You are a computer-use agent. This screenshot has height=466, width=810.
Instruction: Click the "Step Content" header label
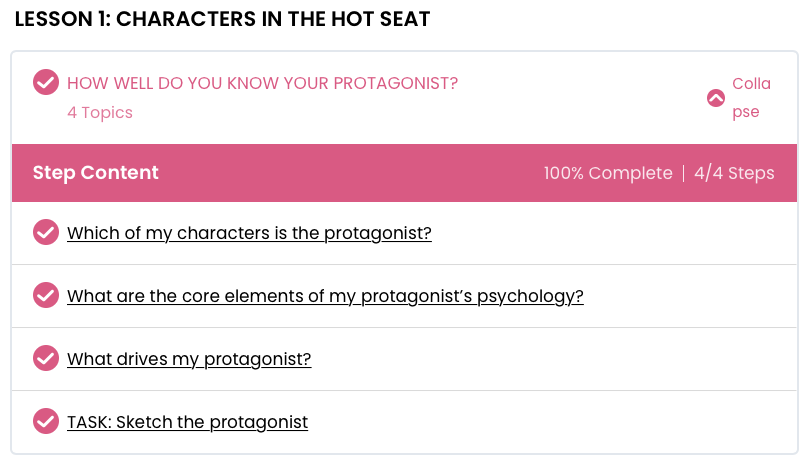coord(96,173)
